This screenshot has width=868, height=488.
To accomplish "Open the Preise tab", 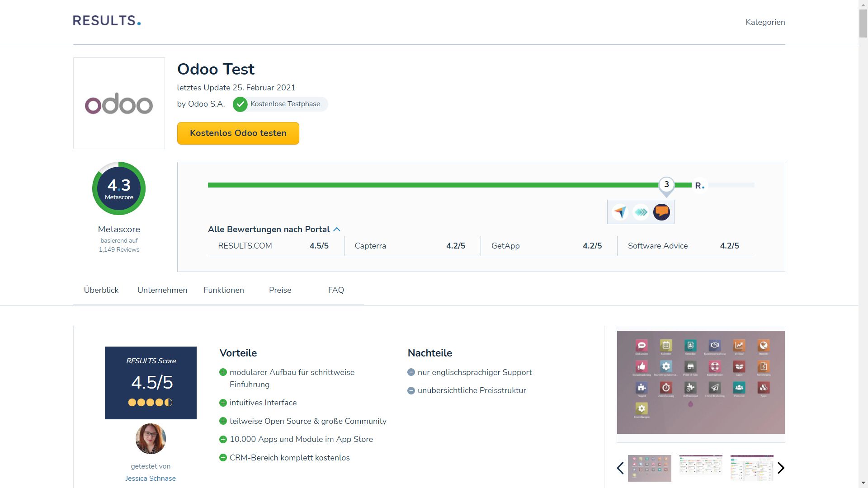I will pos(280,290).
